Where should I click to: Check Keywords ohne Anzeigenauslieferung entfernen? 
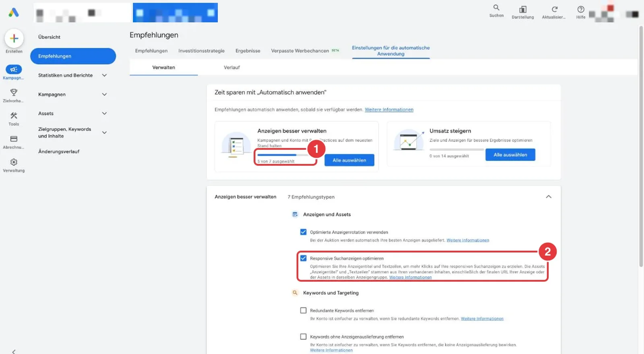pyautogui.click(x=303, y=336)
